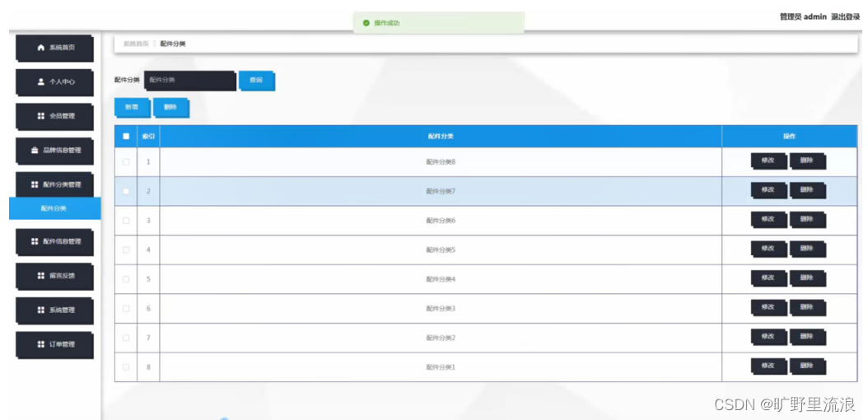868x420 pixels.
Task: Click 修改 for row 配件分类4
Action: tap(768, 278)
